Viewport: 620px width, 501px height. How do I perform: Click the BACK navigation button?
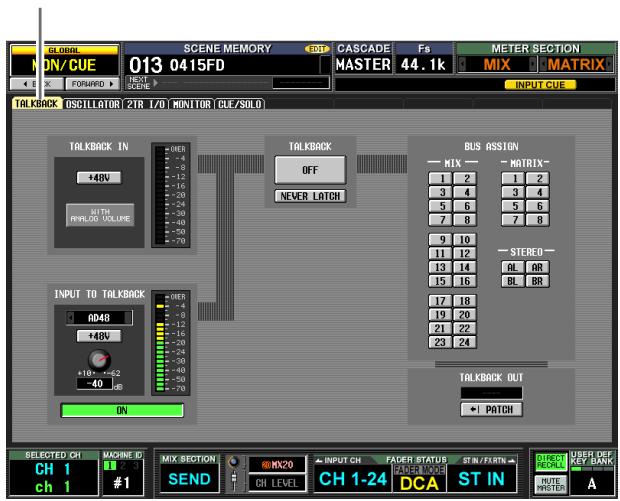(x=37, y=84)
